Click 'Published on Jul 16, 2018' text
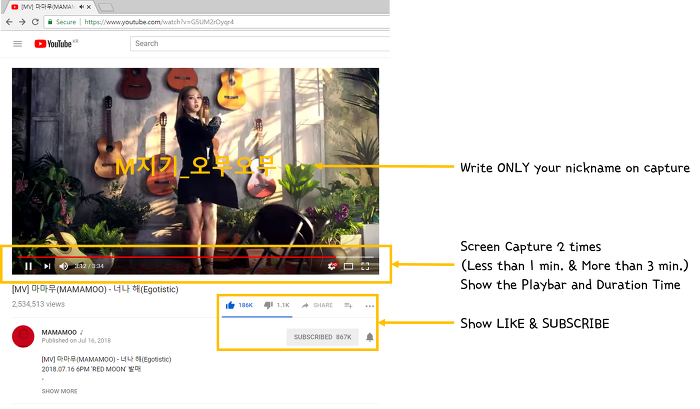This screenshot has width=700, height=409. pos(76,341)
